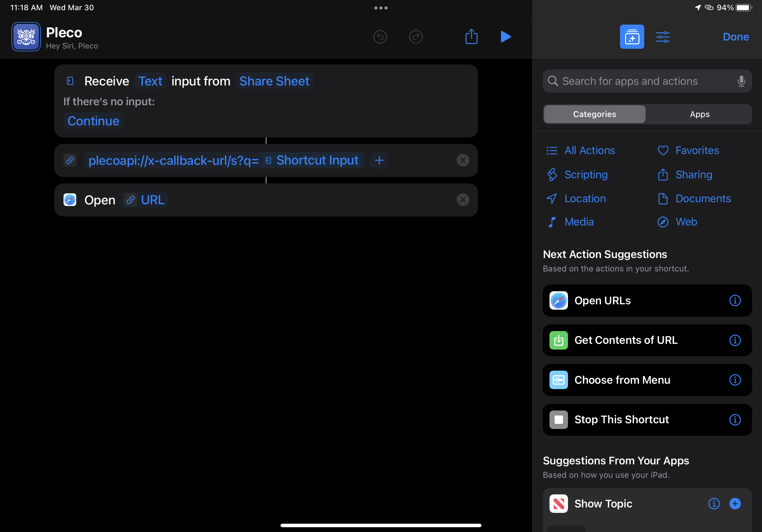Show info for Choose from Menu
The height and width of the screenshot is (532, 762).
[x=735, y=380]
